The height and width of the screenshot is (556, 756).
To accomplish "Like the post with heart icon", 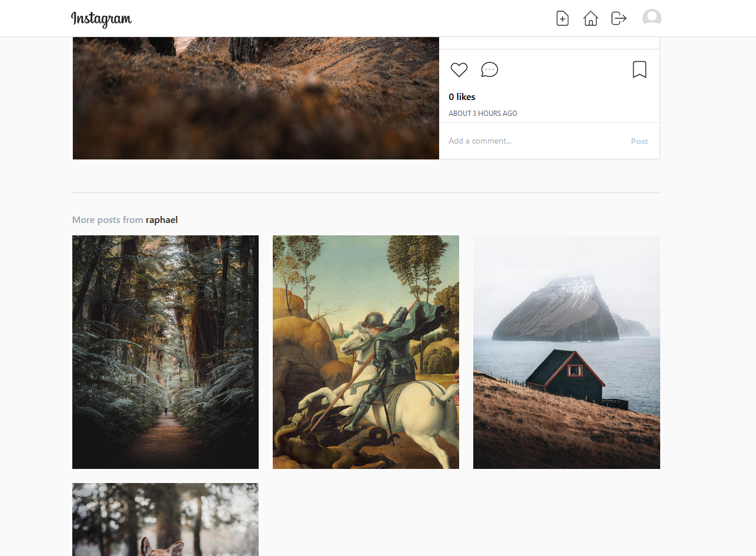I will point(459,69).
